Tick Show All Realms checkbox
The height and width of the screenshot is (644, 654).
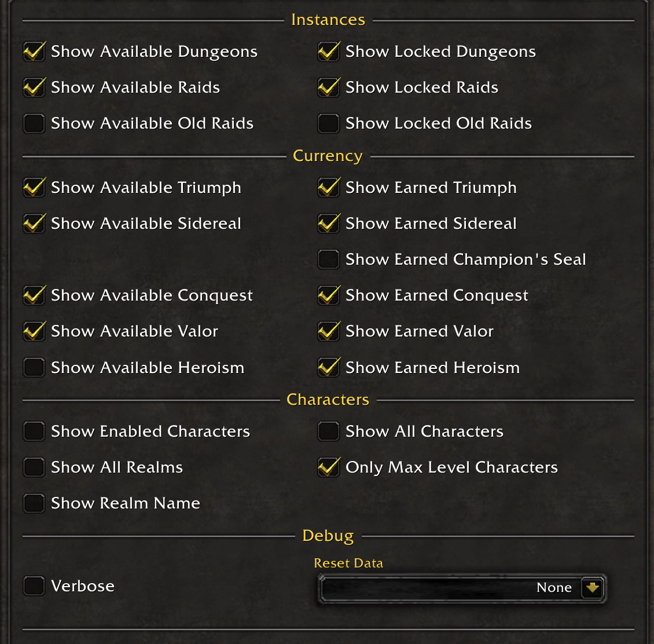34,467
